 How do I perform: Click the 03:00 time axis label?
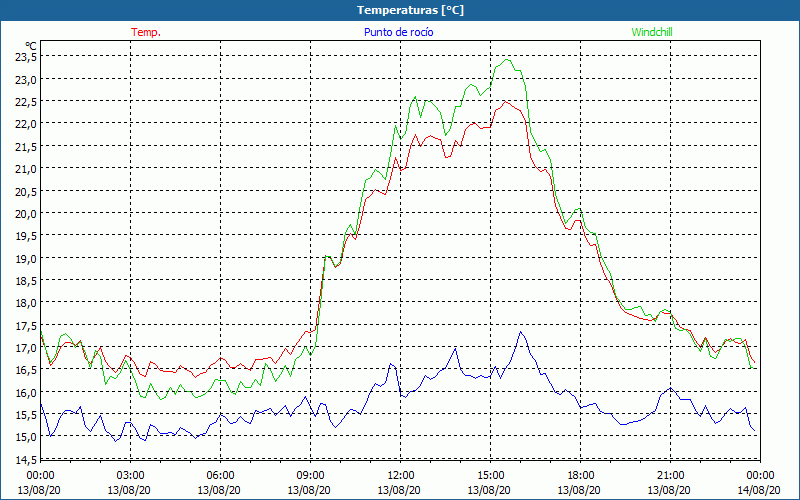(x=131, y=476)
